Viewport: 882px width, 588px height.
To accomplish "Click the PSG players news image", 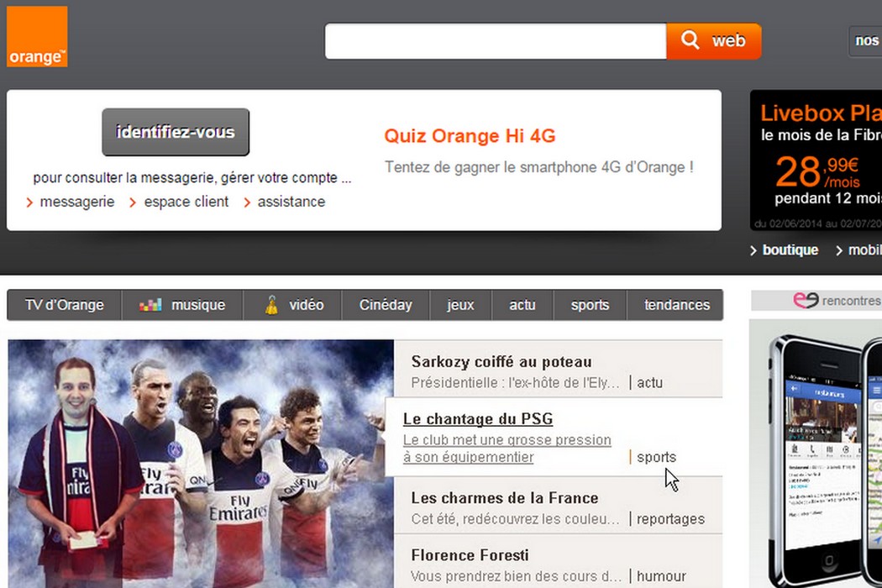I will (201, 462).
